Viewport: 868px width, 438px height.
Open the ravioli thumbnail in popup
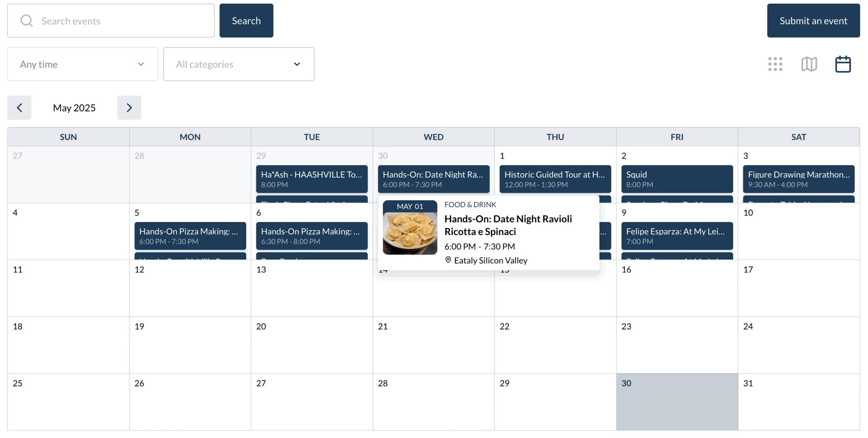click(x=410, y=233)
